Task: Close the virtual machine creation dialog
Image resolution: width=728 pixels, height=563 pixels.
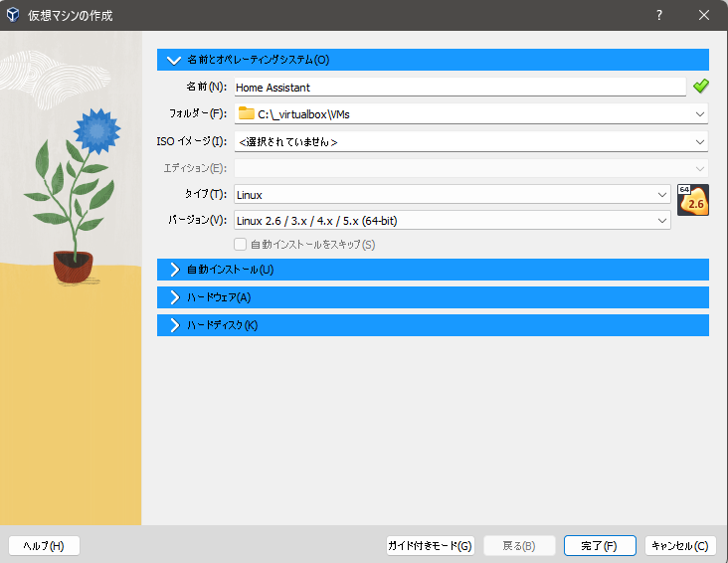Action: pos(704,15)
